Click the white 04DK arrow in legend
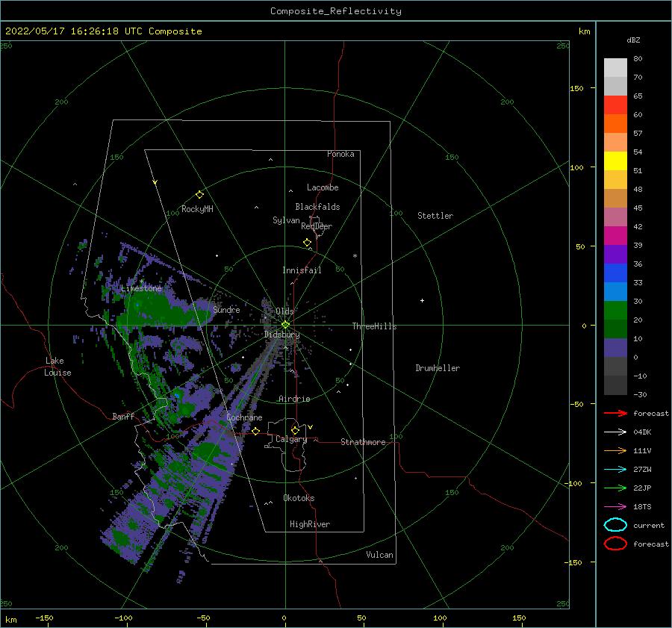This screenshot has width=672, height=628. (615, 432)
